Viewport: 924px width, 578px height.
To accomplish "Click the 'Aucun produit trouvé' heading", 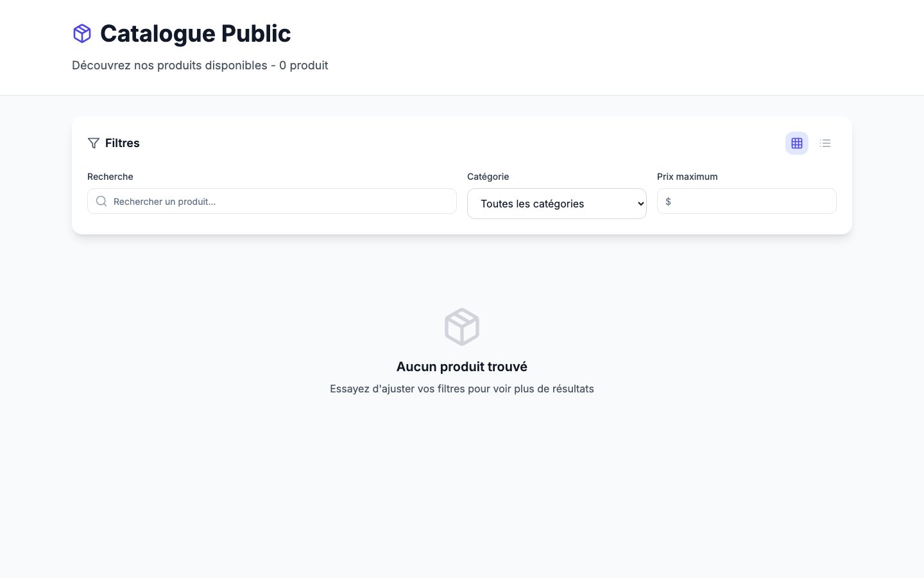I will (462, 367).
